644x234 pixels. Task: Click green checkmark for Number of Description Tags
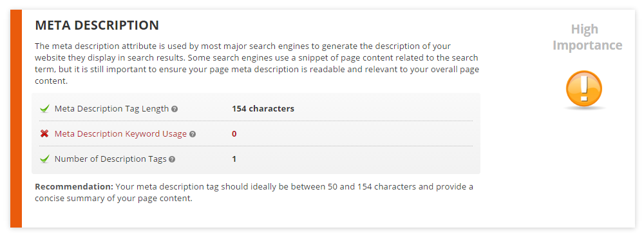click(44, 159)
